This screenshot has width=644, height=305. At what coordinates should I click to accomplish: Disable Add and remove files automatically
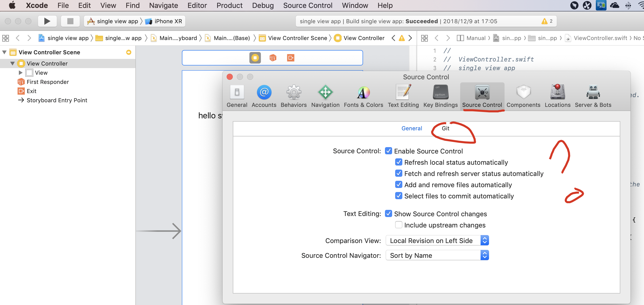click(x=397, y=185)
